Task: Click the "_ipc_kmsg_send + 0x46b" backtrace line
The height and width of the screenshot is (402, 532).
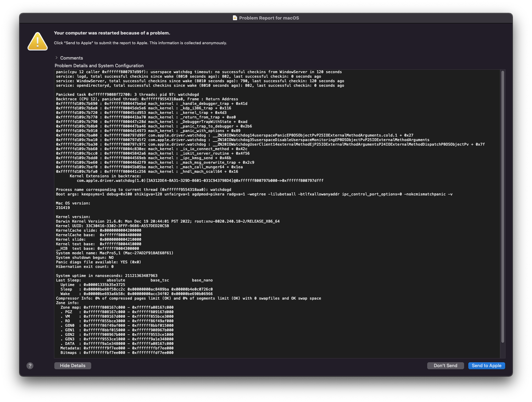Action: coord(143,158)
